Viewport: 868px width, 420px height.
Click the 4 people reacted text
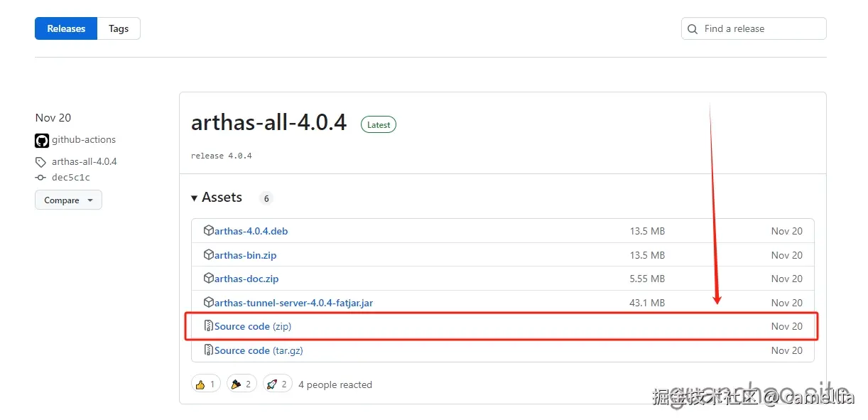click(335, 384)
